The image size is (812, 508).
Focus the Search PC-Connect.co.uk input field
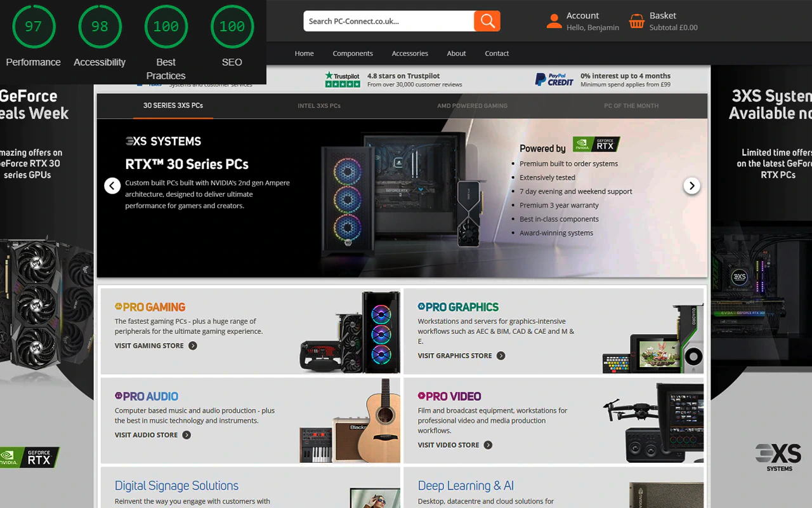[x=388, y=21]
